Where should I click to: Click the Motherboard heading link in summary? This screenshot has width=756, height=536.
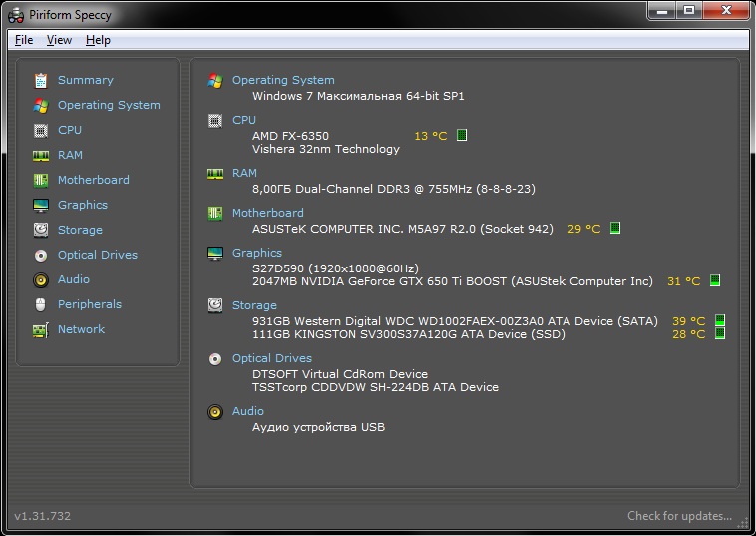coord(268,213)
